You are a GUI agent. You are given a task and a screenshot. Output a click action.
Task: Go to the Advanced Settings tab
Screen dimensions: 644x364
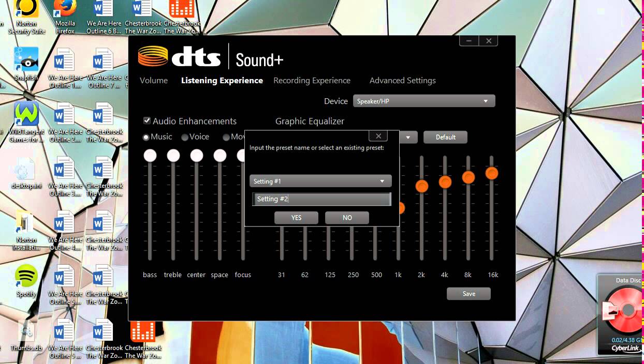[x=402, y=80]
